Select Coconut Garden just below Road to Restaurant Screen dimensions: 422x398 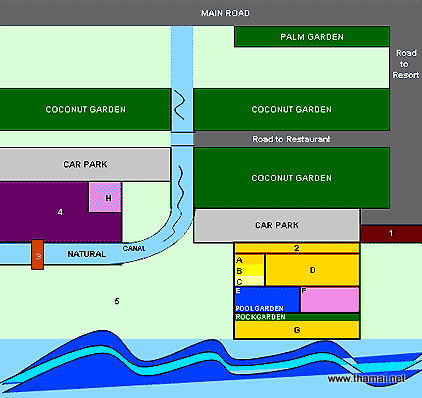[291, 178]
